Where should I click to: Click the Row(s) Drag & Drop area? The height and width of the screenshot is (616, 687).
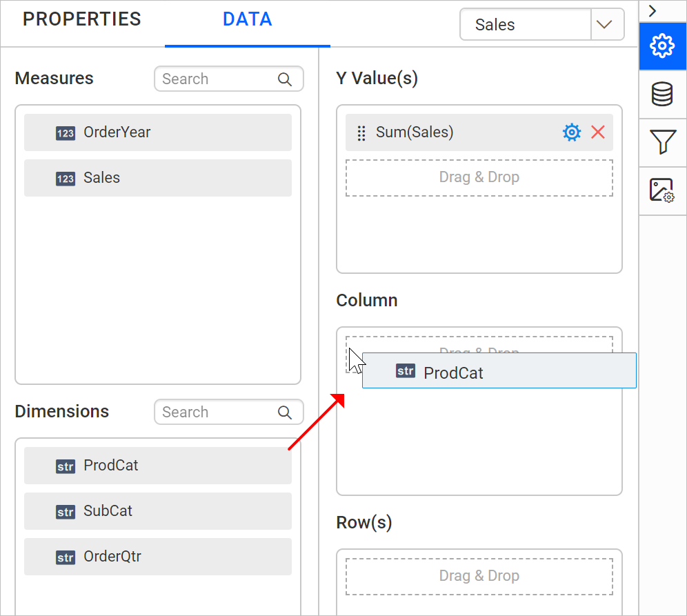[x=479, y=577]
